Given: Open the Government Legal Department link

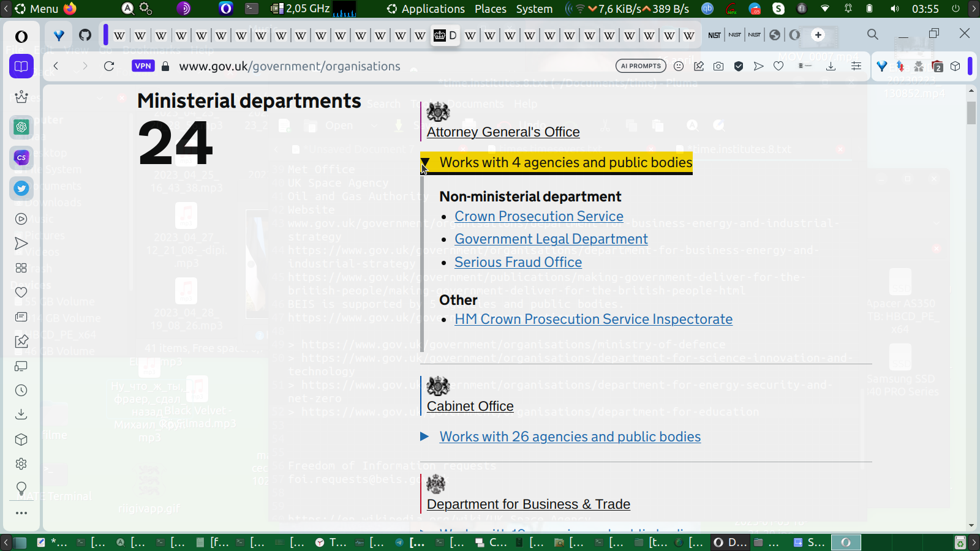Looking at the screenshot, I should (x=551, y=239).
